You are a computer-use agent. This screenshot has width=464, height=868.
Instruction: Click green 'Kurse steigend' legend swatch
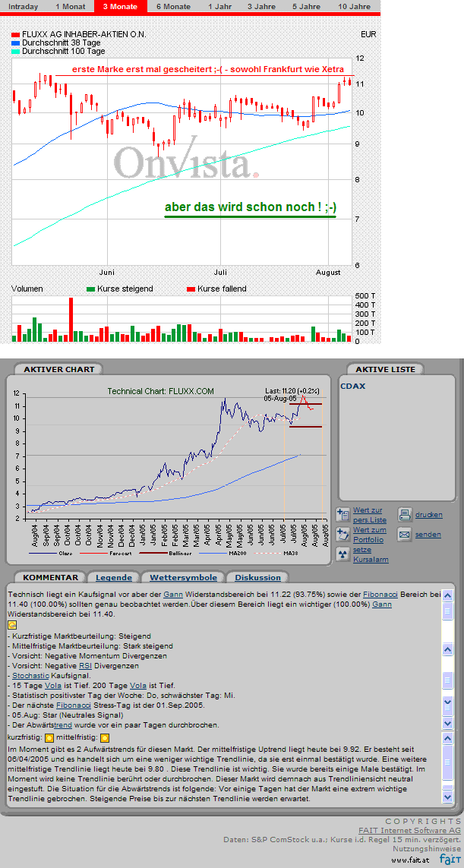pyautogui.click(x=91, y=289)
